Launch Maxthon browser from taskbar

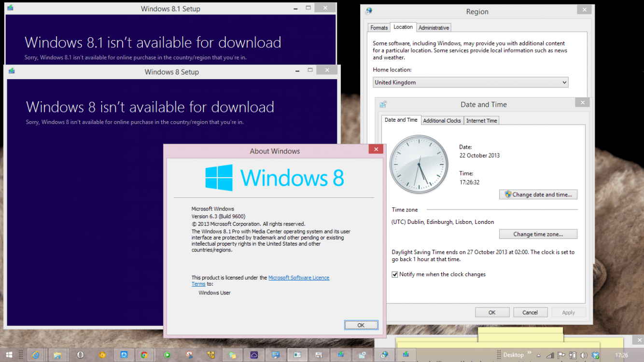tap(124, 355)
